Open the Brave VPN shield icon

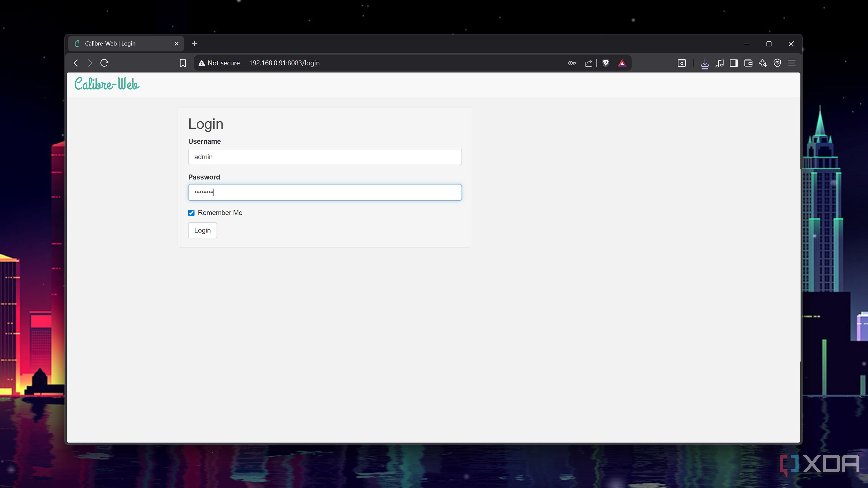pyautogui.click(x=777, y=63)
